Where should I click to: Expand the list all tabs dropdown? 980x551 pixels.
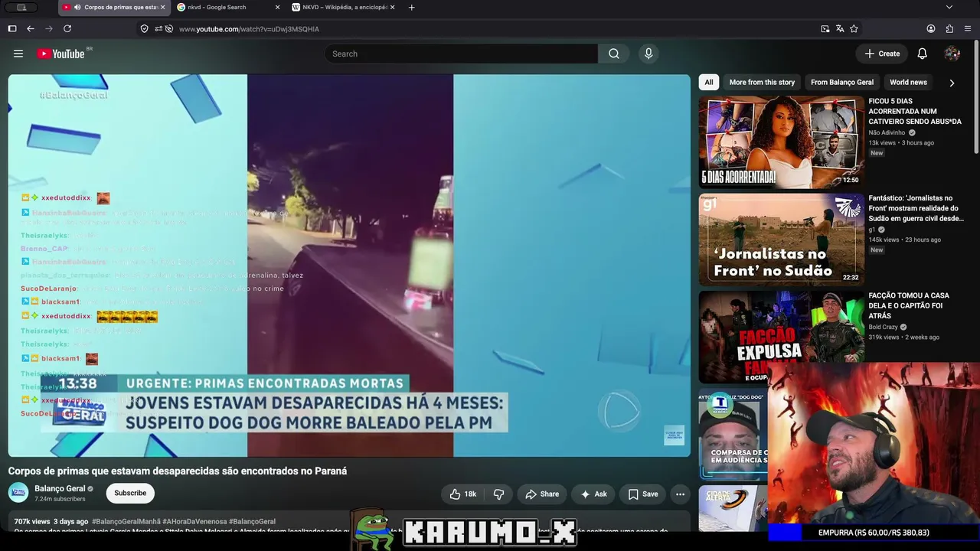[x=949, y=7]
